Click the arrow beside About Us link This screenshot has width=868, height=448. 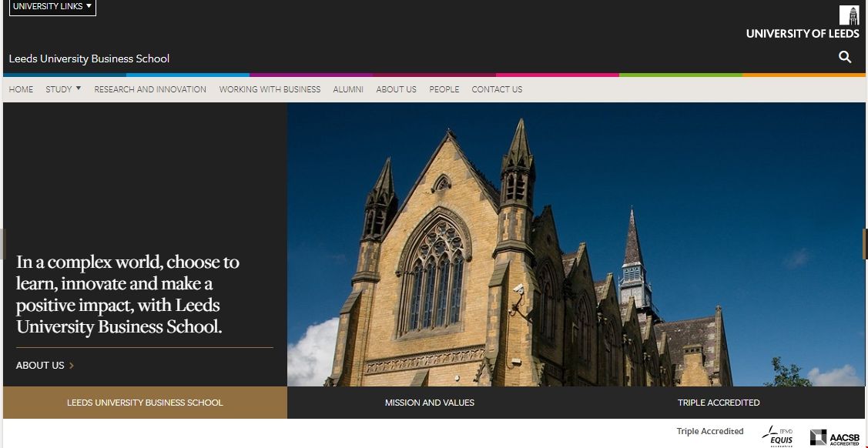pos(72,366)
